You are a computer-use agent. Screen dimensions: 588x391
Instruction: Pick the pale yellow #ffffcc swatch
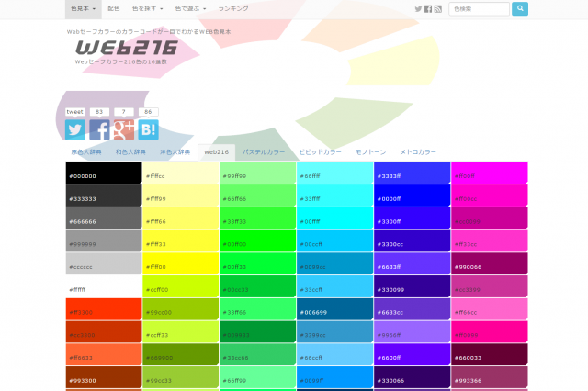point(181,173)
